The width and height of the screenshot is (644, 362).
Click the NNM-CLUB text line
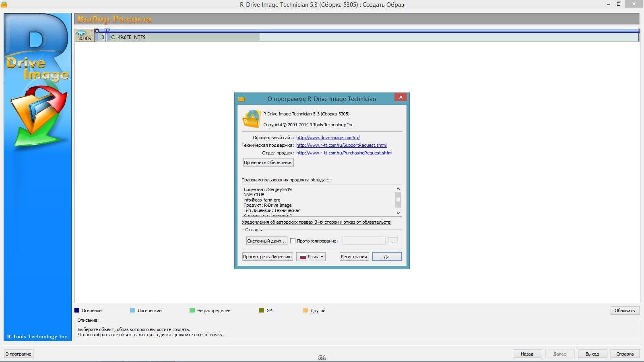coord(254,195)
